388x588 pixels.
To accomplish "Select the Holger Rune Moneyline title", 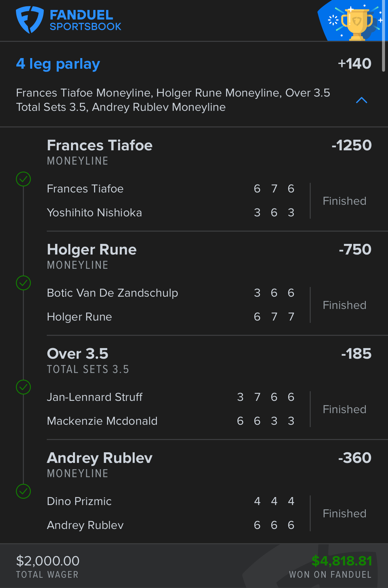I will point(92,250).
